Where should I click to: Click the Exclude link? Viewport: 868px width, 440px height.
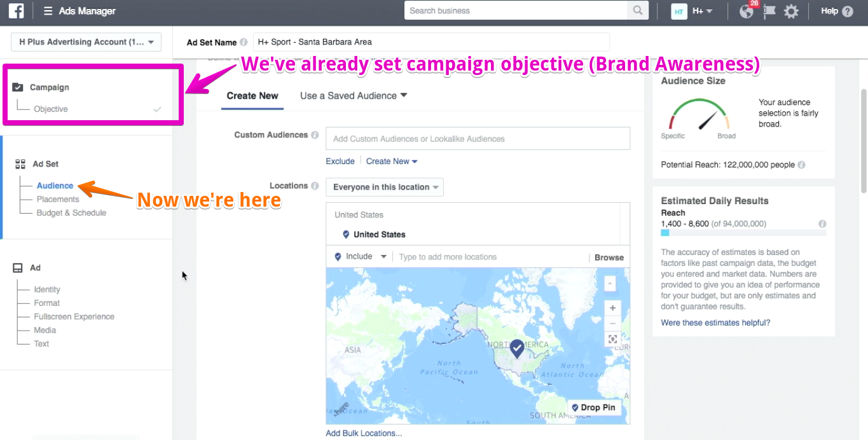tap(340, 161)
